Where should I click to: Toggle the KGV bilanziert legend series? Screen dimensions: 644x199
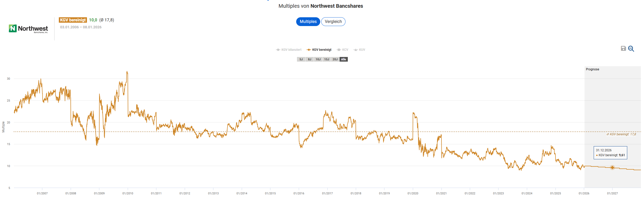click(289, 50)
